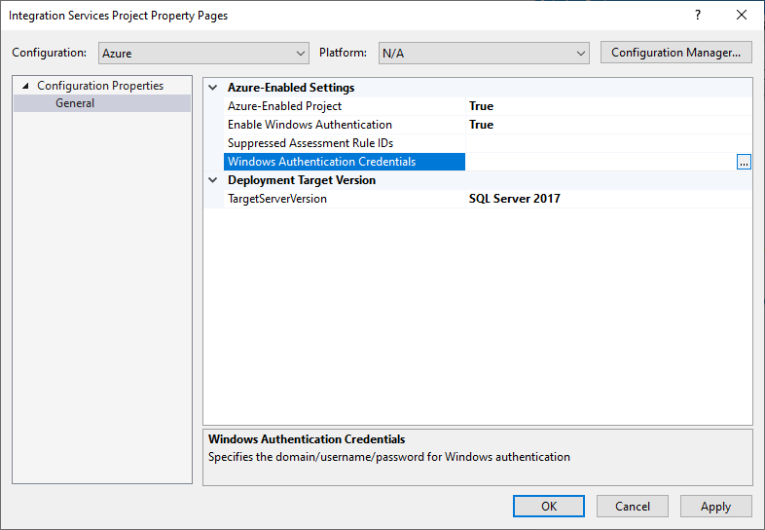Open the Platform dropdown showing N/A
Viewport: 765px width, 530px height.
coord(483,53)
